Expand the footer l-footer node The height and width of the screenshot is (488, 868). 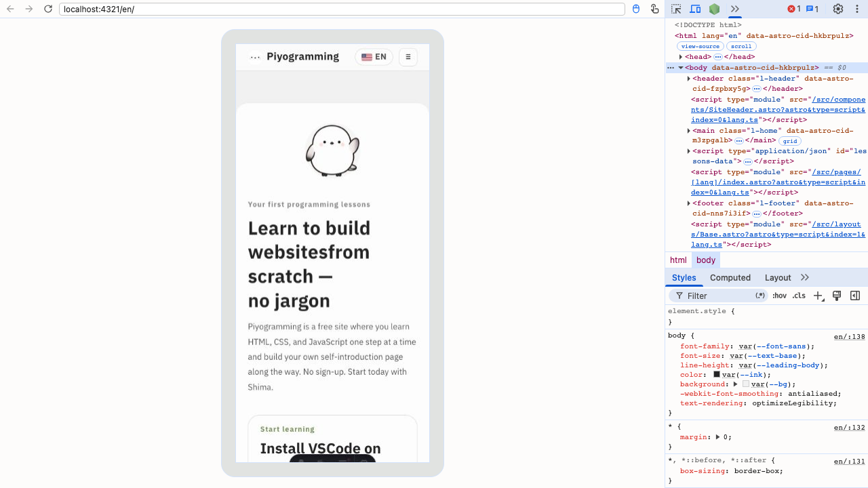pos(689,203)
